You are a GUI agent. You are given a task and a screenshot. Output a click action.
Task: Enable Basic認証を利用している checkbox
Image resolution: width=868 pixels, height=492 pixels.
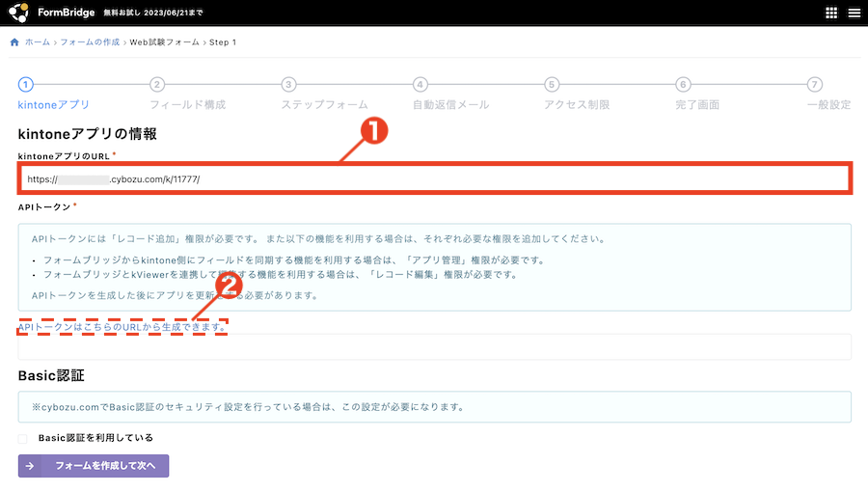click(23, 438)
